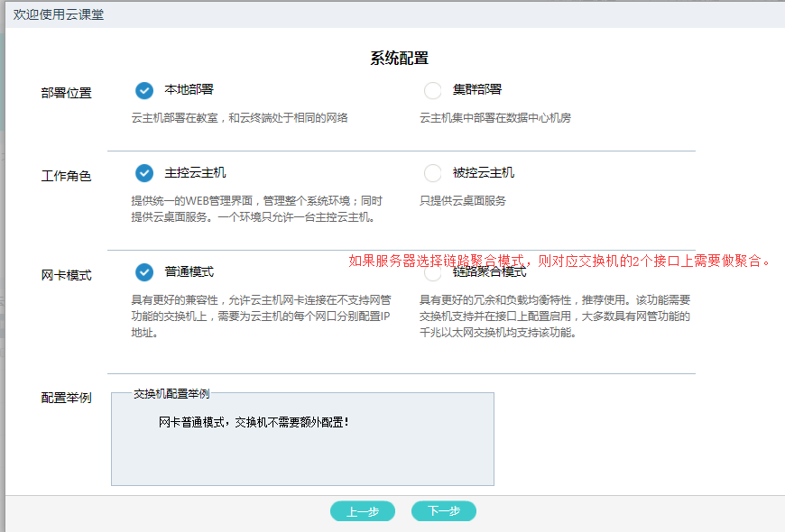Image resolution: width=785 pixels, height=532 pixels.
Task: Click the blue checkmark icon beside 普通模式
Action: pyautogui.click(x=143, y=272)
